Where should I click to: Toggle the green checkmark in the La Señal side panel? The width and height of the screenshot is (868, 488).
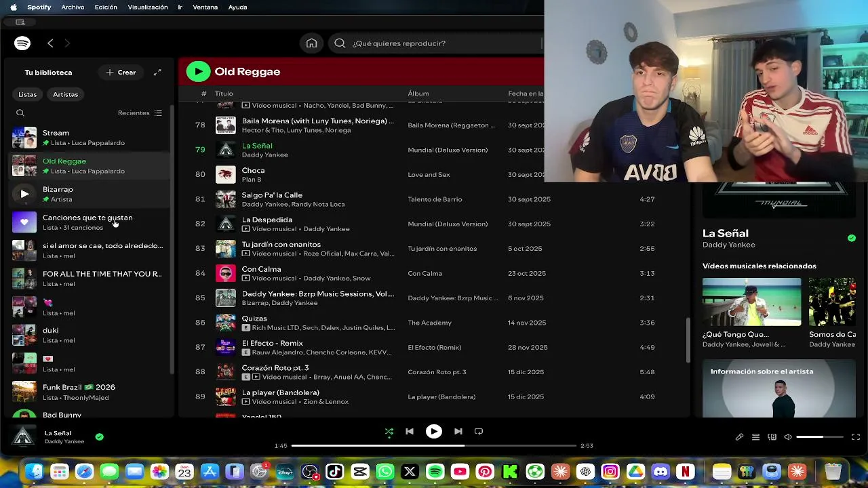[852, 238]
